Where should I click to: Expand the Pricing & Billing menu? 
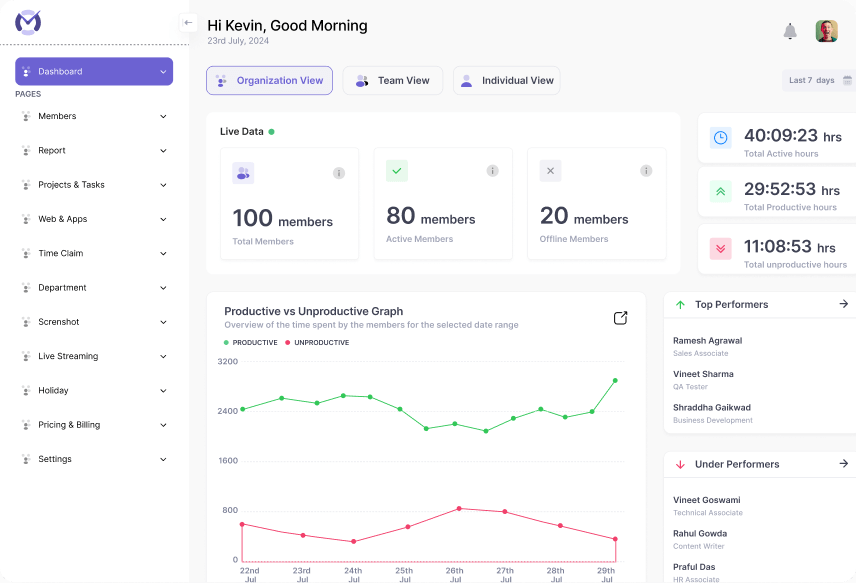click(94, 425)
